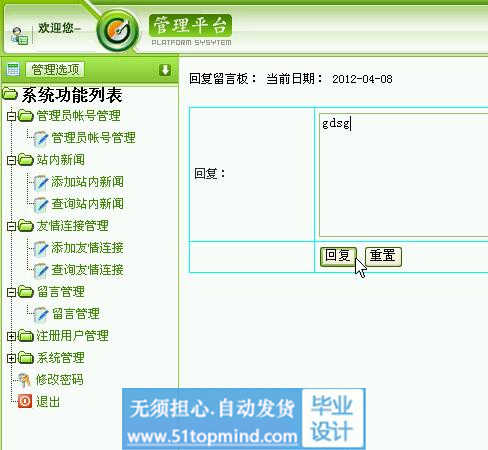Select the 管理选项 tab
Viewport: 488px width, 450px height.
55,70
